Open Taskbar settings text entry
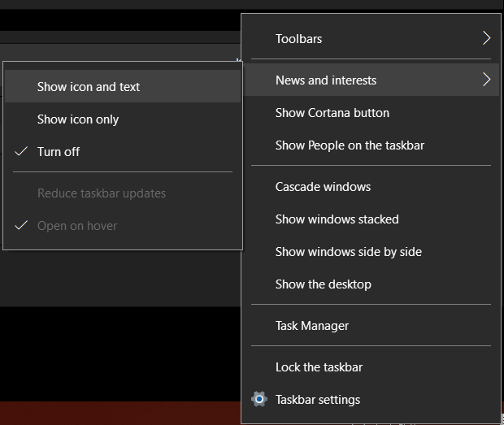 point(317,400)
